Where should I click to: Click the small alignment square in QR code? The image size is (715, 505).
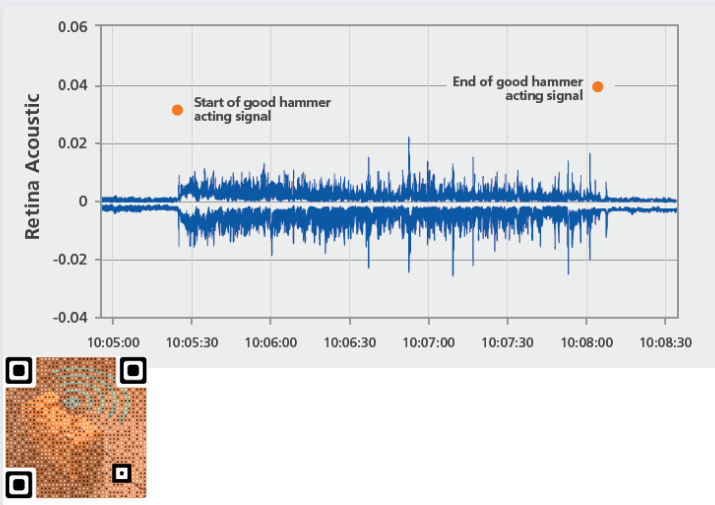(x=121, y=472)
